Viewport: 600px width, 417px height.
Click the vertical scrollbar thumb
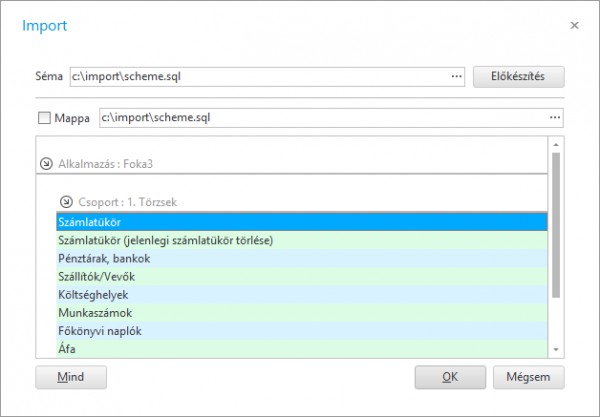tap(556, 225)
